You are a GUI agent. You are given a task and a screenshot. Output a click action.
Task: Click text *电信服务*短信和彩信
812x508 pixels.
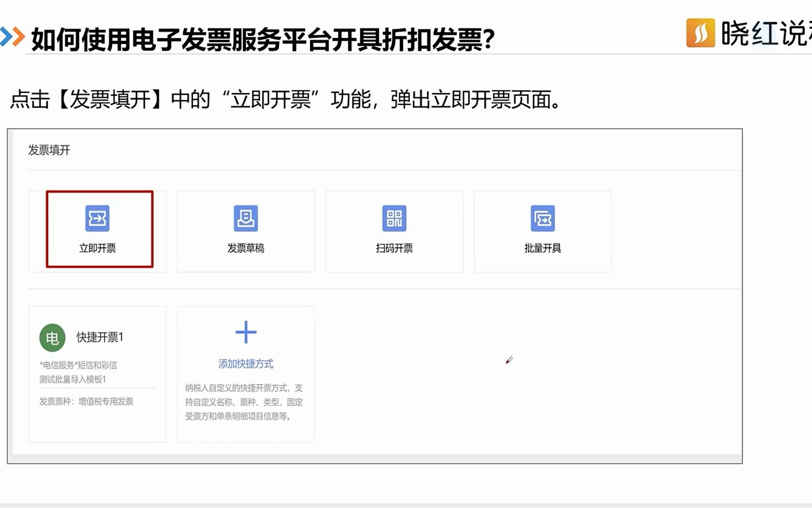pyautogui.click(x=78, y=365)
